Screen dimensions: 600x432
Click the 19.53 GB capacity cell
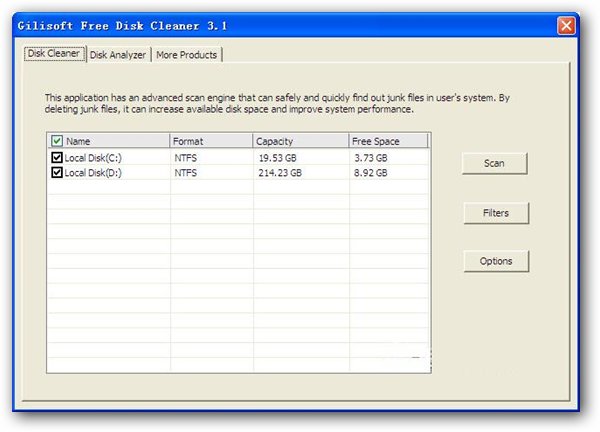point(277,158)
